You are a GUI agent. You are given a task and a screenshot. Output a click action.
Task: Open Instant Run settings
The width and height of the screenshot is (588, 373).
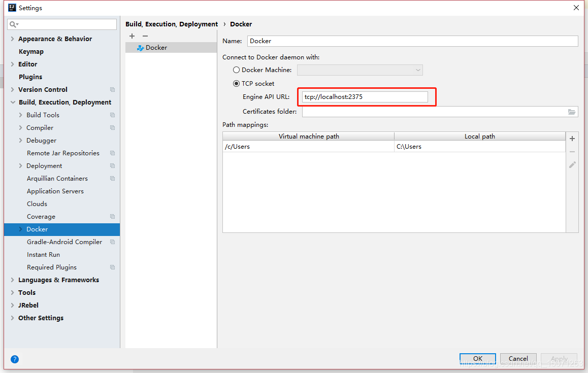click(43, 255)
